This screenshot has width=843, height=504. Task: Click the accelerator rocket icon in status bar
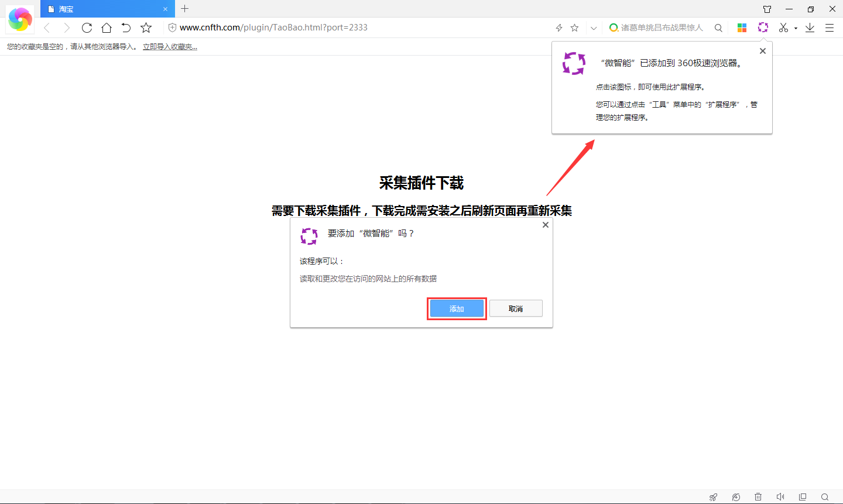(713, 497)
